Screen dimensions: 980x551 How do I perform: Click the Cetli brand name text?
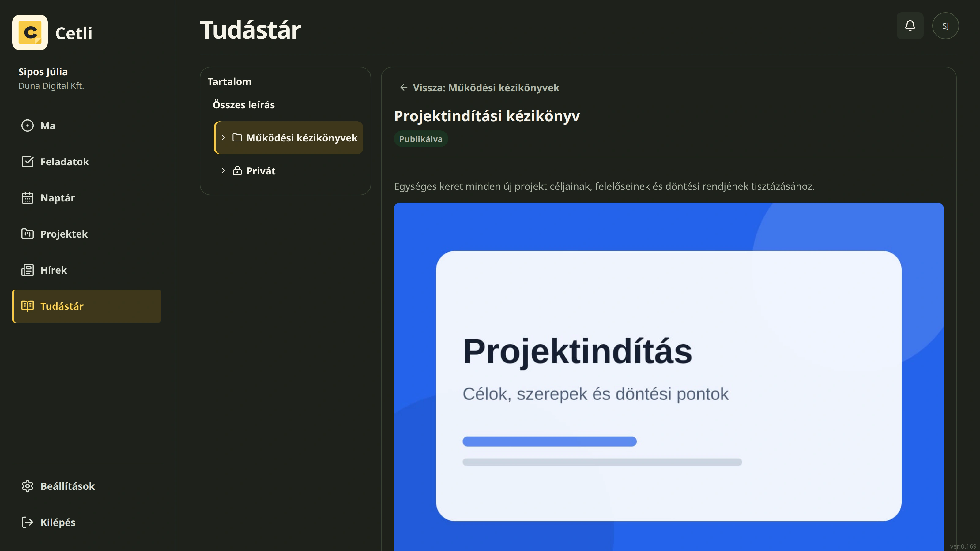(74, 33)
